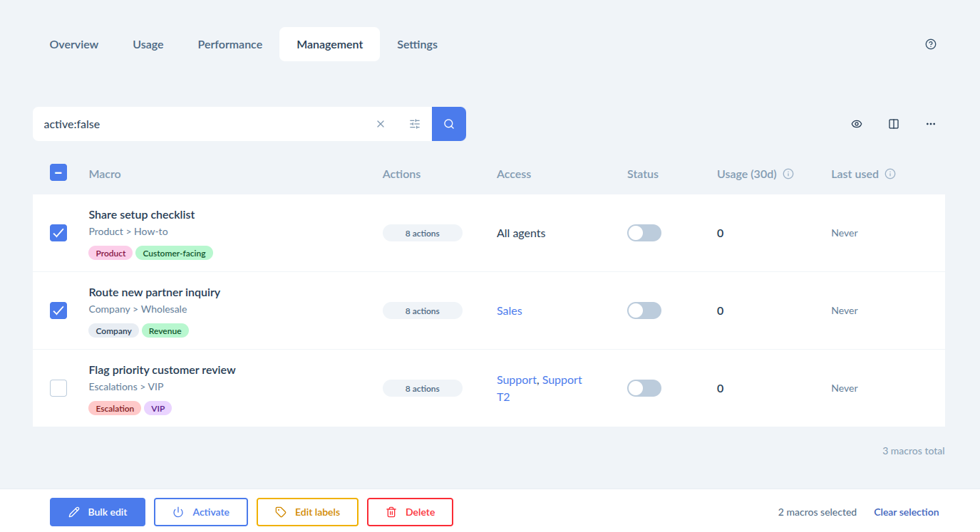The height and width of the screenshot is (532, 980).
Task: Click the 2 macros selected text
Action: click(817, 512)
